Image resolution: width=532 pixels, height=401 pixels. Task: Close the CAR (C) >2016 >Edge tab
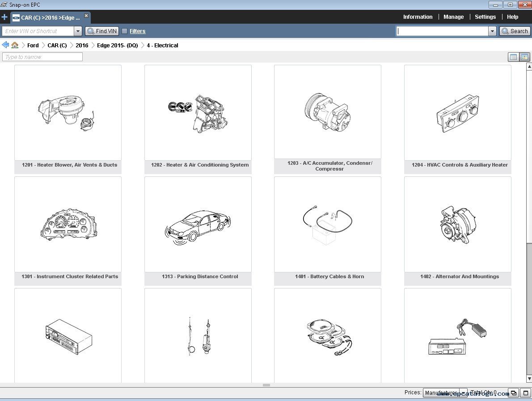[86, 16]
